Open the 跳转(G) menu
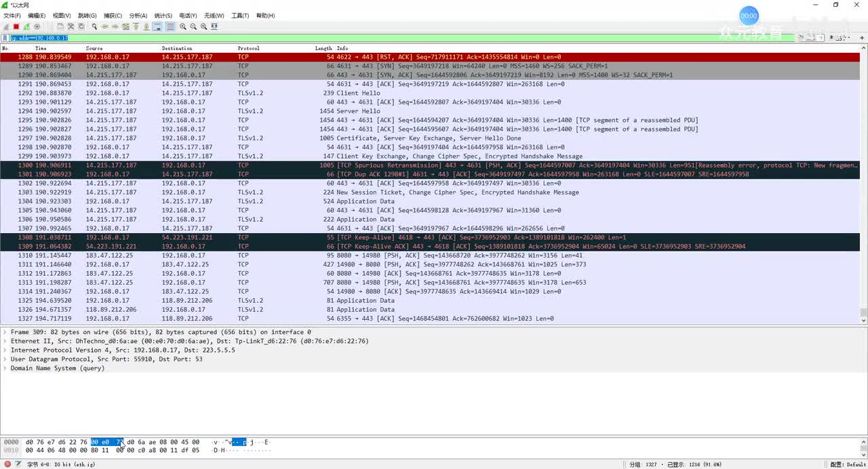 point(87,16)
